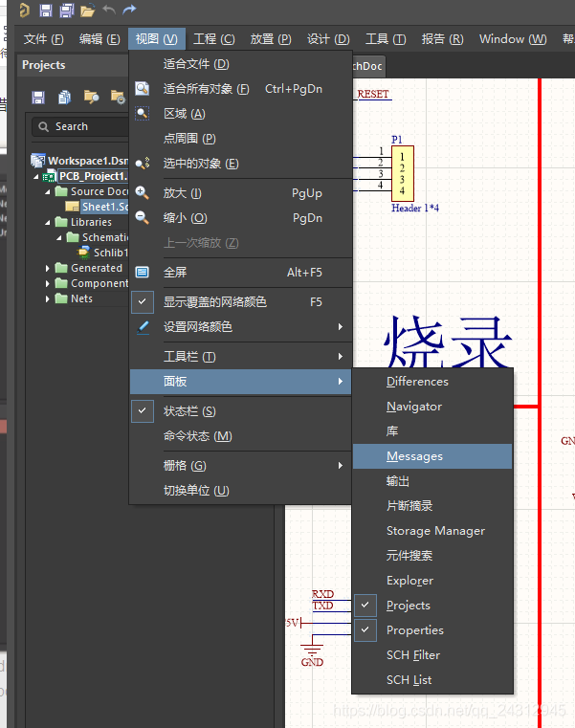
Task: Click the Save icon in title bar
Action: coord(46,11)
